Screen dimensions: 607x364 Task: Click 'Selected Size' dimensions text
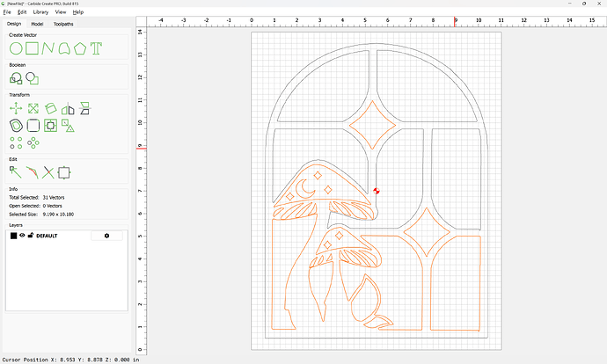tap(41, 215)
